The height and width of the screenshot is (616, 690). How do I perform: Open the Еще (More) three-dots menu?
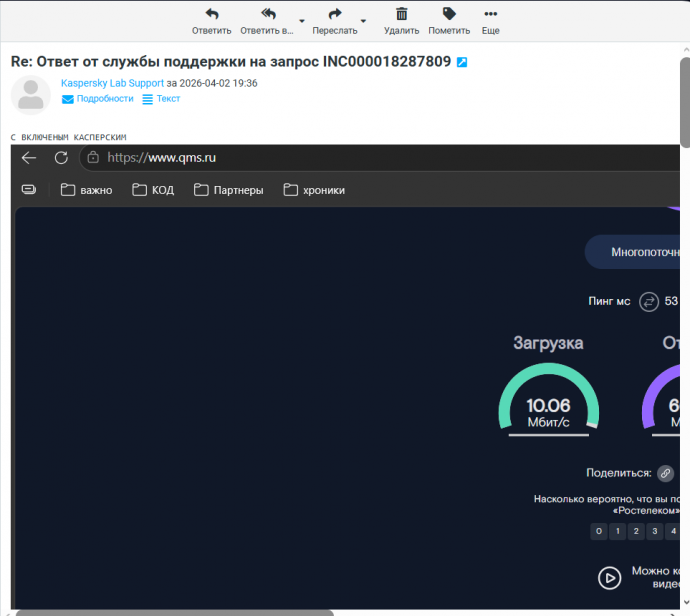pos(490,15)
